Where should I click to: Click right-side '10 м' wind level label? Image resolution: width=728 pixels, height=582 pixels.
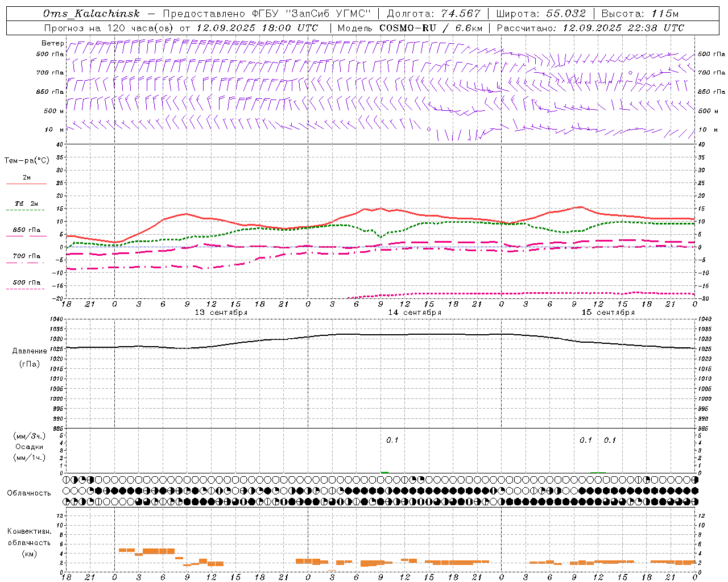click(708, 130)
